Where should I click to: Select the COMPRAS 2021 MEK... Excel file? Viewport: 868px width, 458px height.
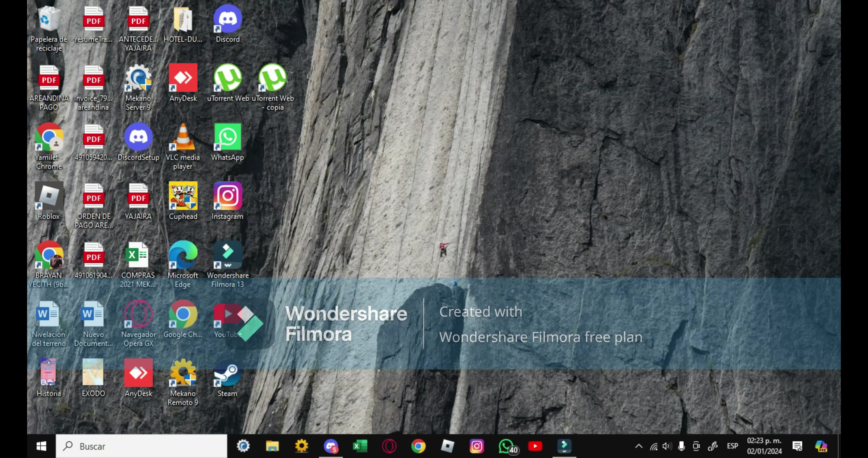pos(138,265)
